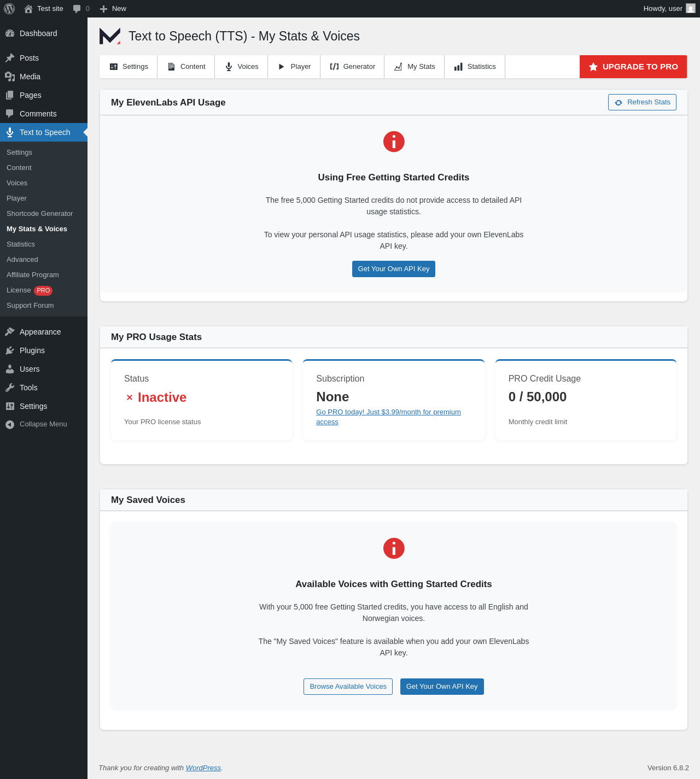Click the TTS plugin logo by page title
This screenshot has width=700, height=779.
110,36
